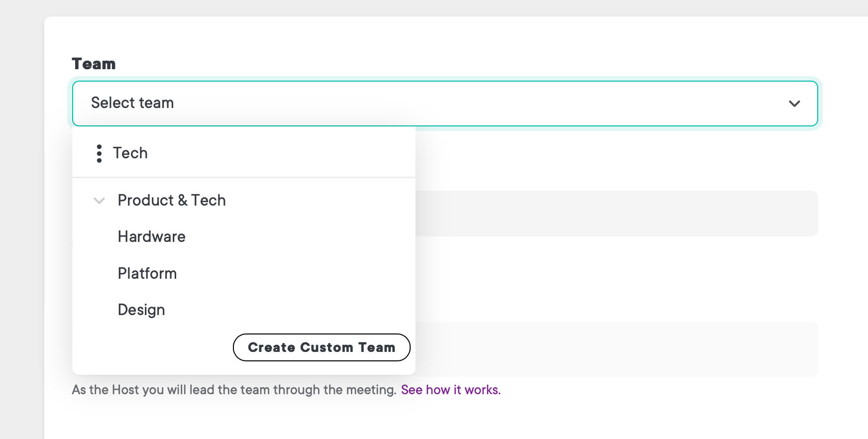Click blank area right of the Tech entry
Screen dimensions: 868x439
(281, 153)
